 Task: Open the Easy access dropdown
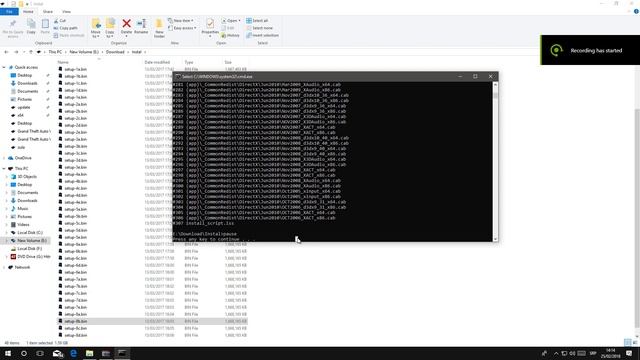(x=182, y=28)
